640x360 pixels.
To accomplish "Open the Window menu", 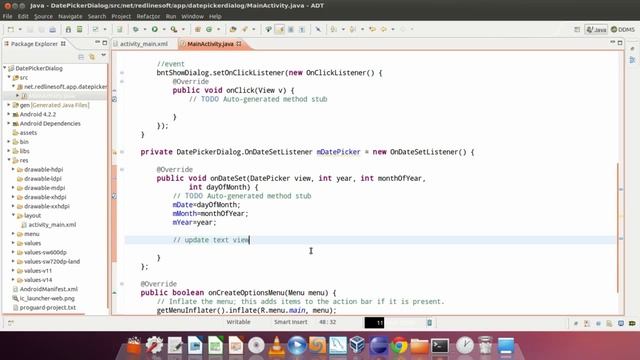I will [x=192, y=16].
